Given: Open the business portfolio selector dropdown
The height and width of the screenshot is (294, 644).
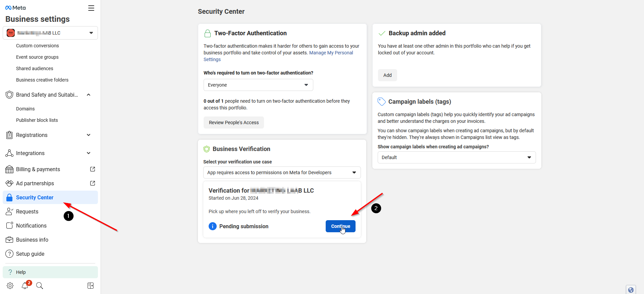Looking at the screenshot, I should click(50, 33).
